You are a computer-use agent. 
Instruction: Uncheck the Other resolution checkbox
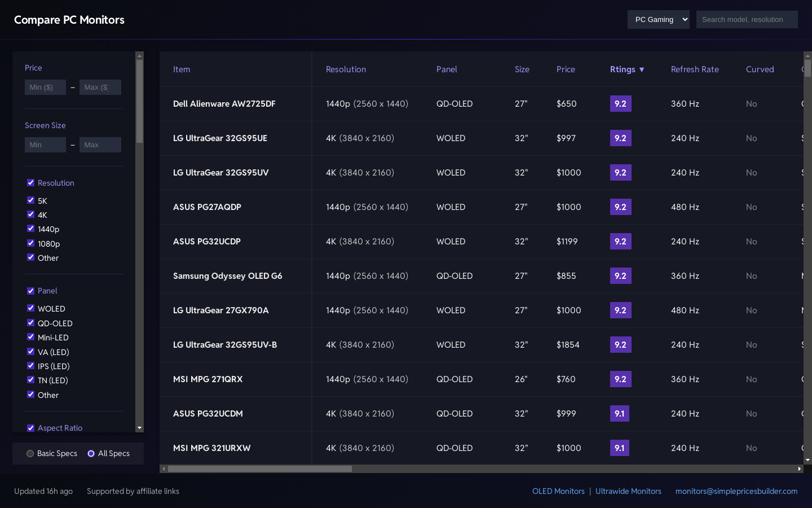[x=30, y=257]
